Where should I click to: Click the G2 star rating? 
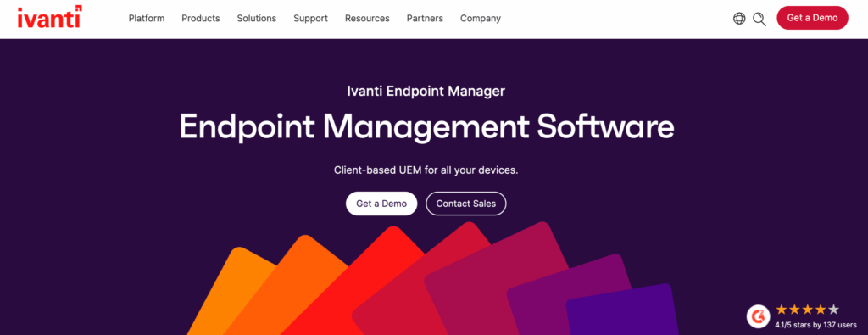807,310
